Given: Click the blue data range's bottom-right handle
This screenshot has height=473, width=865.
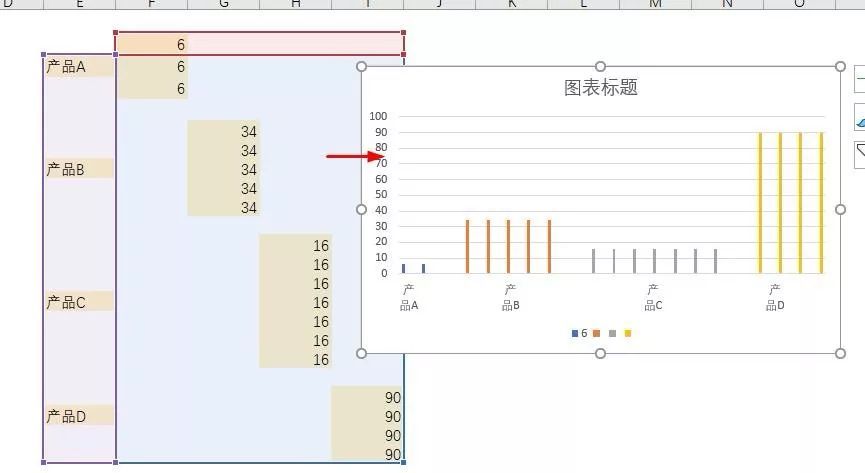Looking at the screenshot, I should click(x=403, y=462).
